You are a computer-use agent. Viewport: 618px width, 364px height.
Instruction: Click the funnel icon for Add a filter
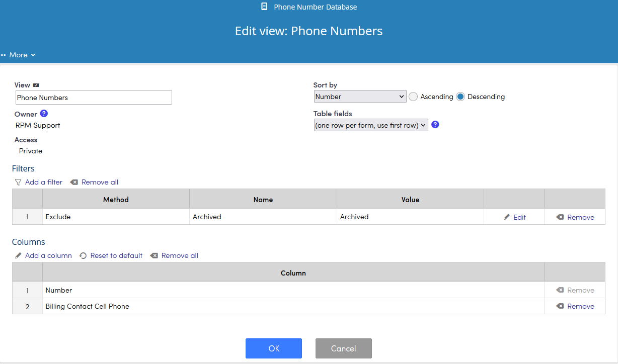(18, 182)
